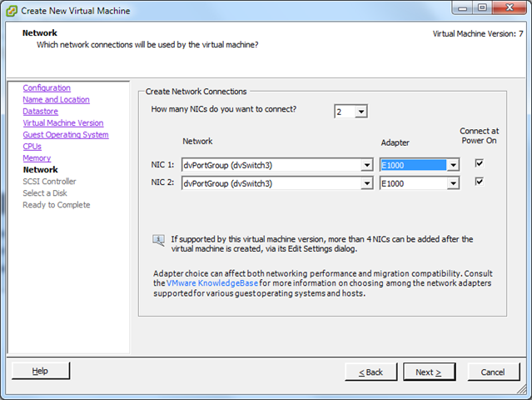This screenshot has width=532, height=400.
Task: Cancel the virtual machine wizard
Action: click(x=493, y=372)
